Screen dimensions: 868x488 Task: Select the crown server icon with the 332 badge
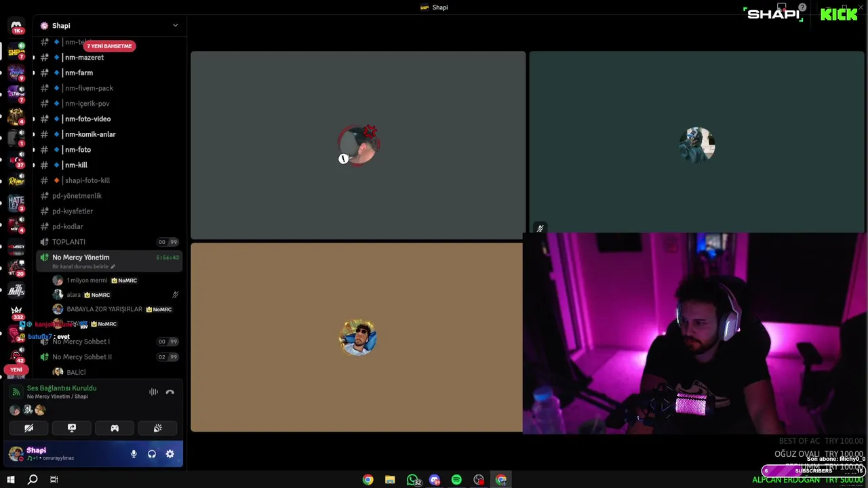16,312
